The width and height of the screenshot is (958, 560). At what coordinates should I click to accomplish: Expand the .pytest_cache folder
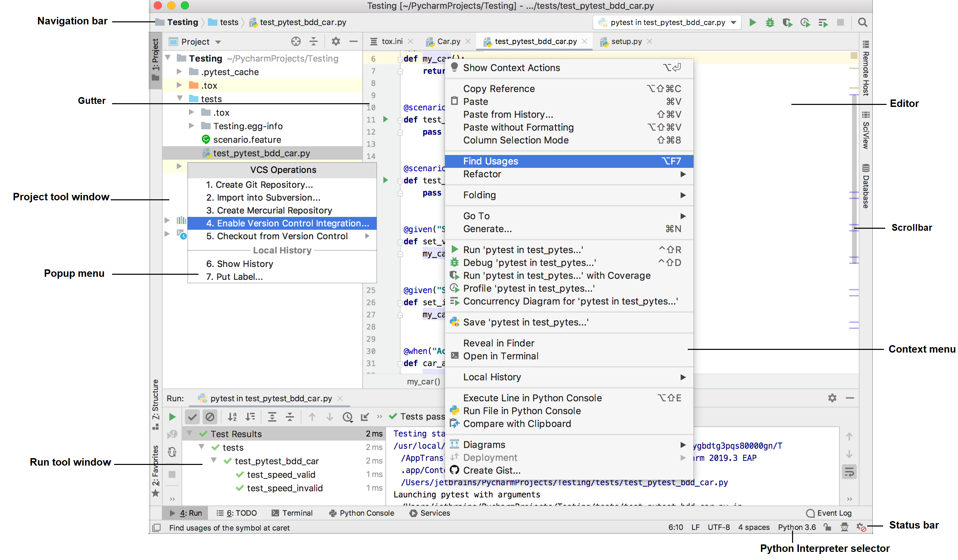click(x=179, y=71)
